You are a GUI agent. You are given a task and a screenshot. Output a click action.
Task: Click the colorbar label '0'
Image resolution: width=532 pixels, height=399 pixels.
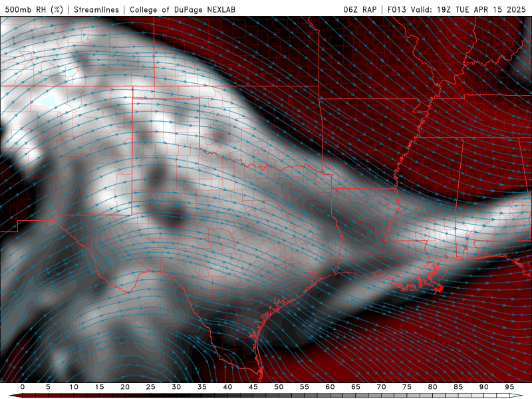(x=23, y=387)
